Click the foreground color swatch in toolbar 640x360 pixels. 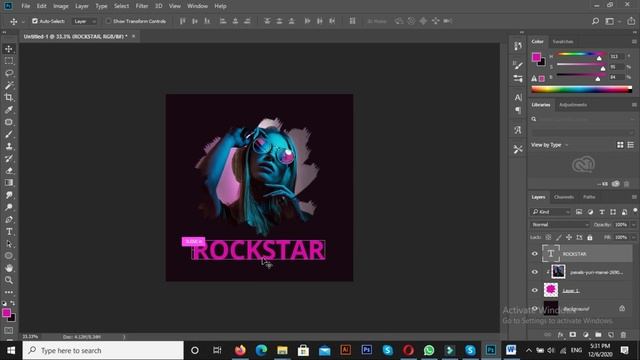6,313
